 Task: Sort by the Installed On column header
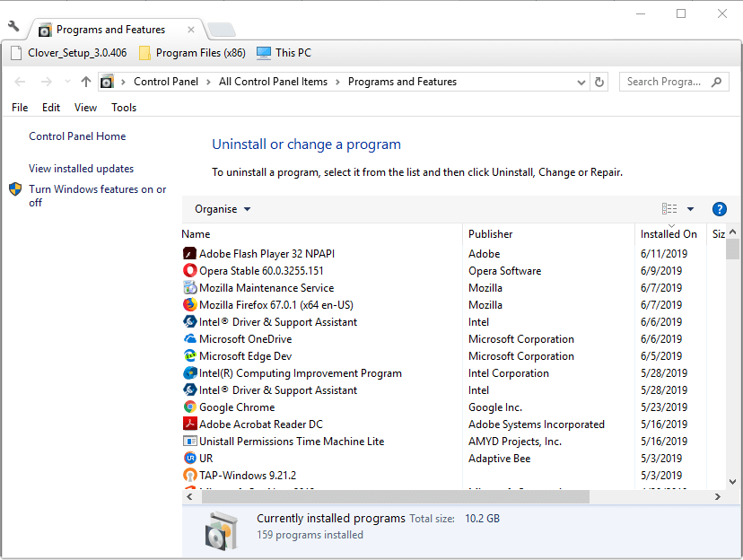click(669, 234)
